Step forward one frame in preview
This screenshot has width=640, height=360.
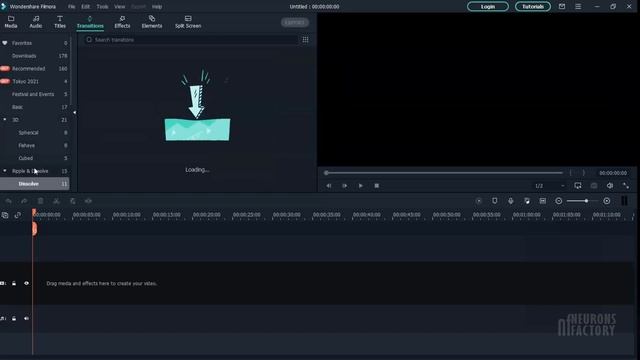pos(344,186)
